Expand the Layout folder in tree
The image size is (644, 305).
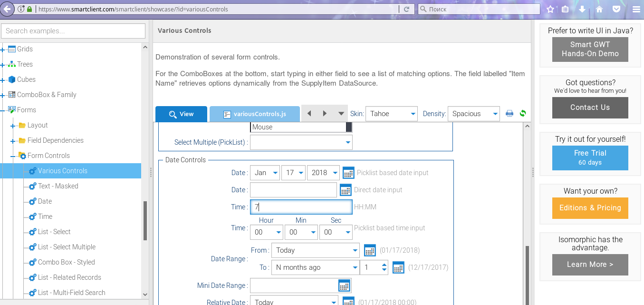pyautogui.click(x=13, y=125)
